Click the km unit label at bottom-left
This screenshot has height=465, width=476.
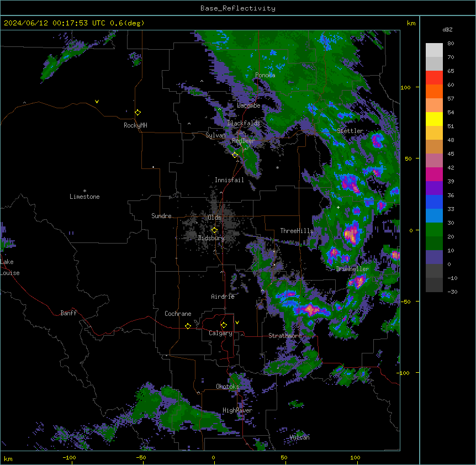pos(8,458)
